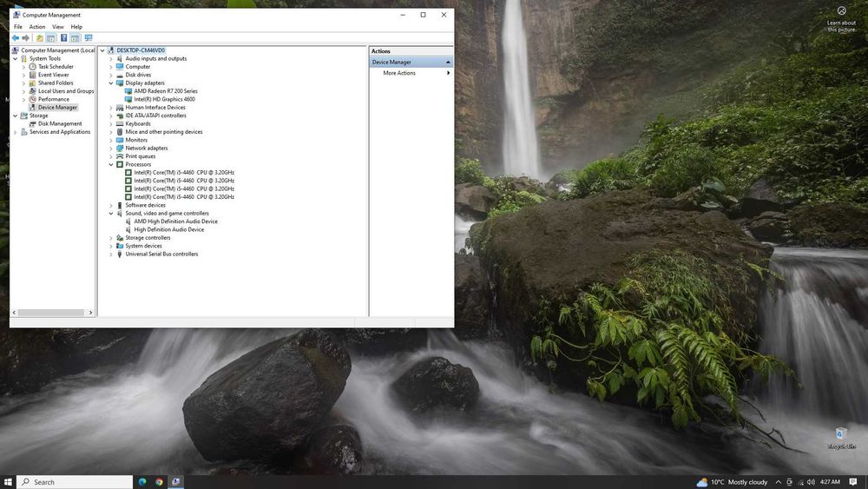Screen dimensions: 868x489
Task: Expand the Audio inputs and outputs category
Action: click(x=111, y=59)
